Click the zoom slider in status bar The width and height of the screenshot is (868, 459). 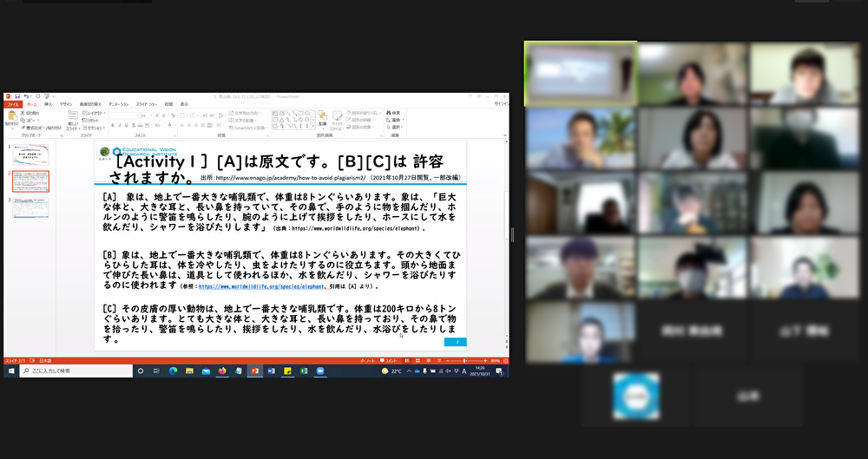tap(464, 360)
